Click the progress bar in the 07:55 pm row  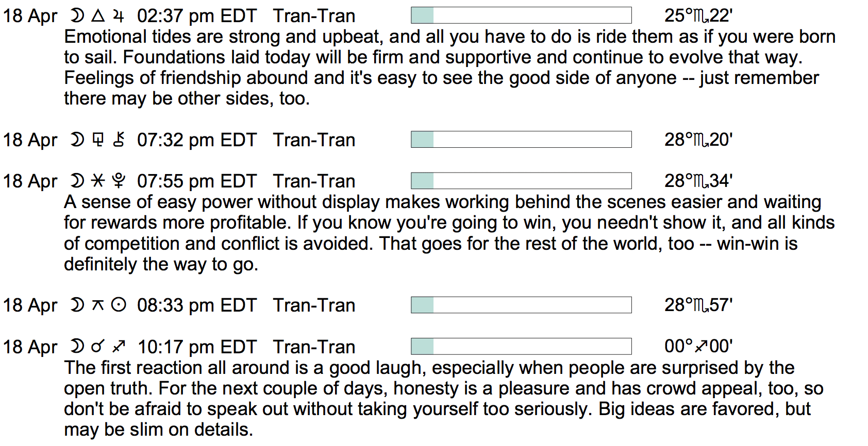(x=521, y=181)
